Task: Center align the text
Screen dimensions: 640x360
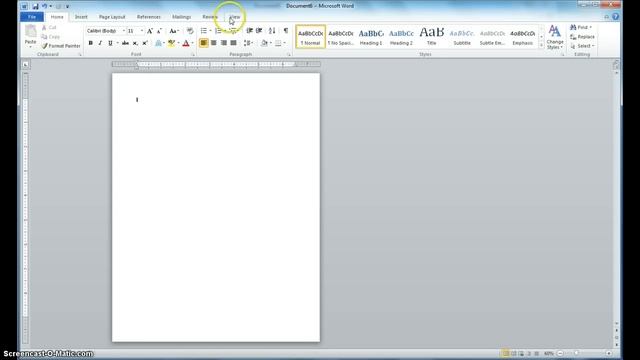Action: pyautogui.click(x=213, y=43)
